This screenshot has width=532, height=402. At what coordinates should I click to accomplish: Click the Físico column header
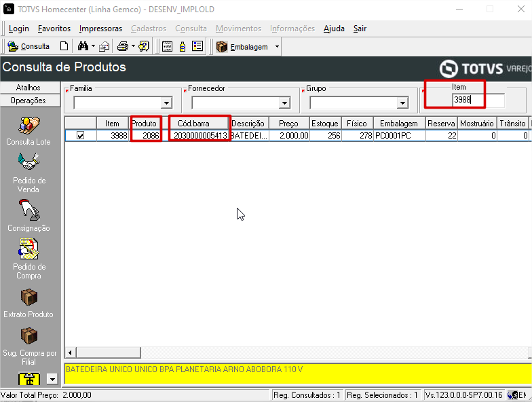(x=357, y=124)
